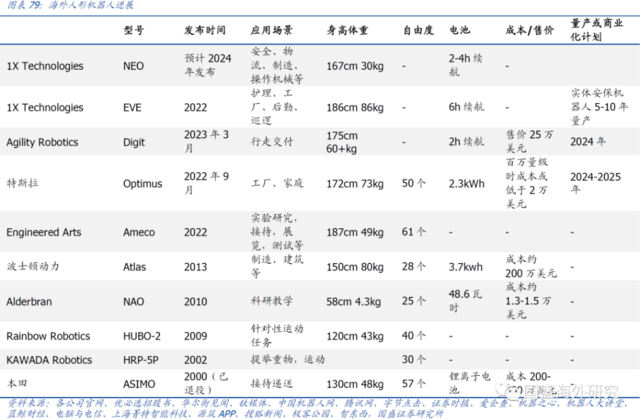Click the "ASIMO" model cell

(x=139, y=384)
